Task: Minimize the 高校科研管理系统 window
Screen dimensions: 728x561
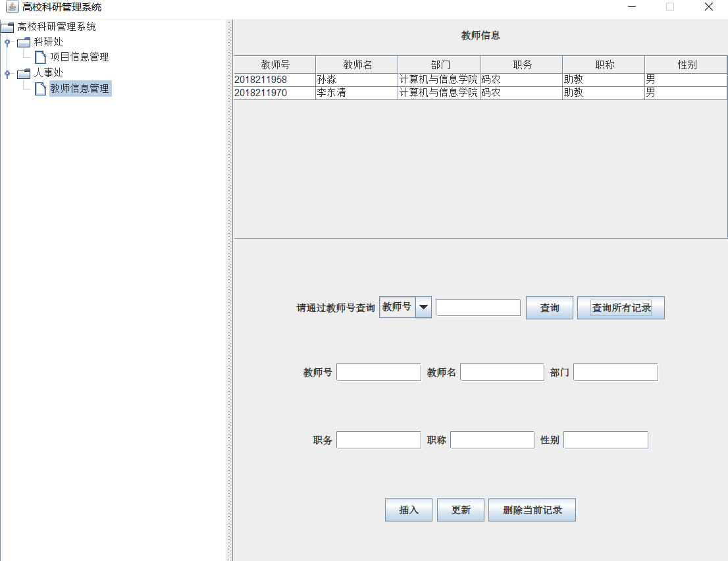Action: 632,7
